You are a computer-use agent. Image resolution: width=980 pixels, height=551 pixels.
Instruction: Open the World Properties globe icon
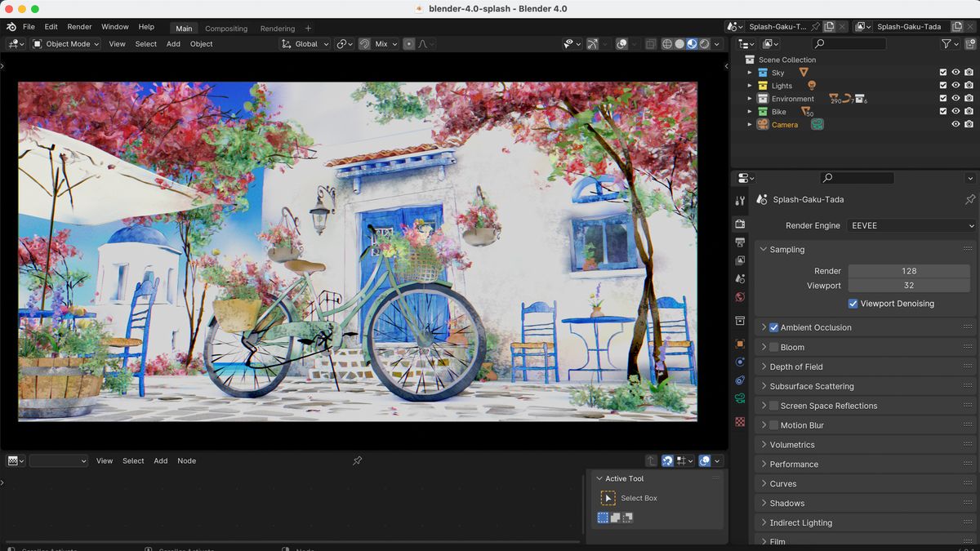coord(739,296)
